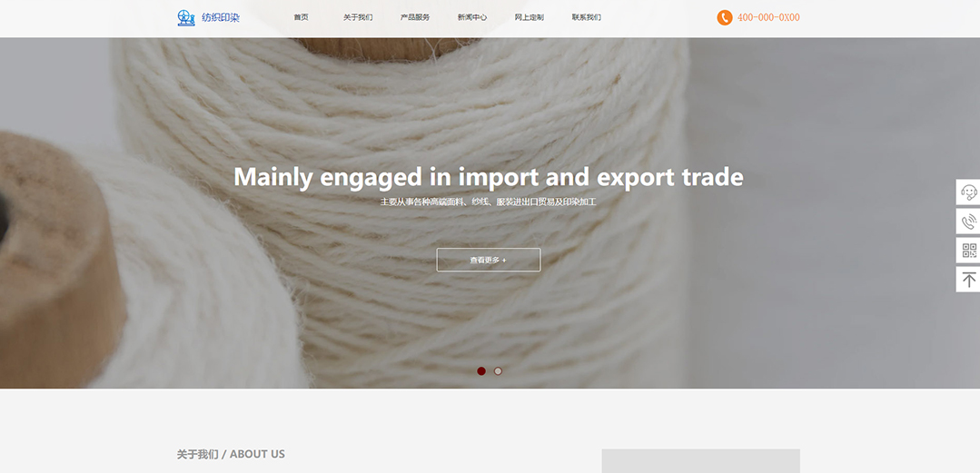Viewport: 980px width, 473px height.
Task: Click the 查看更多 + button
Action: (x=488, y=260)
